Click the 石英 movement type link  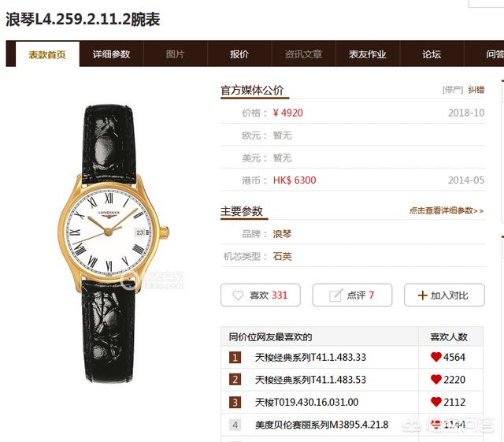pos(282,256)
